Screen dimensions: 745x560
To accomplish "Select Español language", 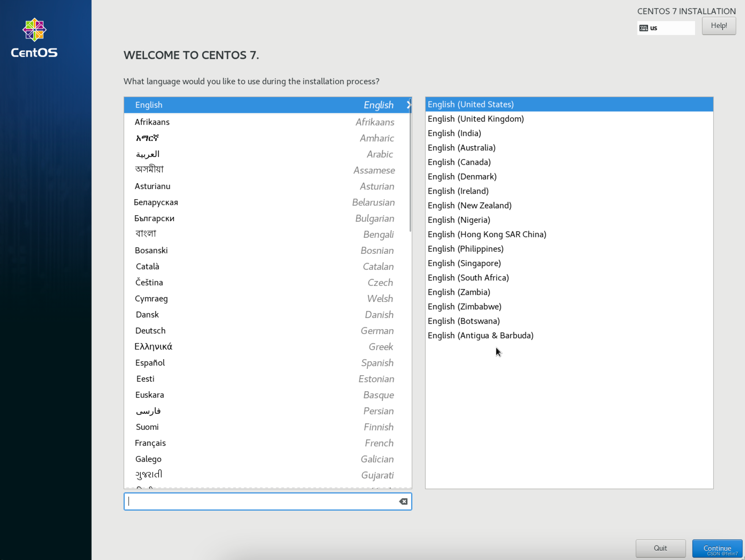I will click(x=268, y=363).
